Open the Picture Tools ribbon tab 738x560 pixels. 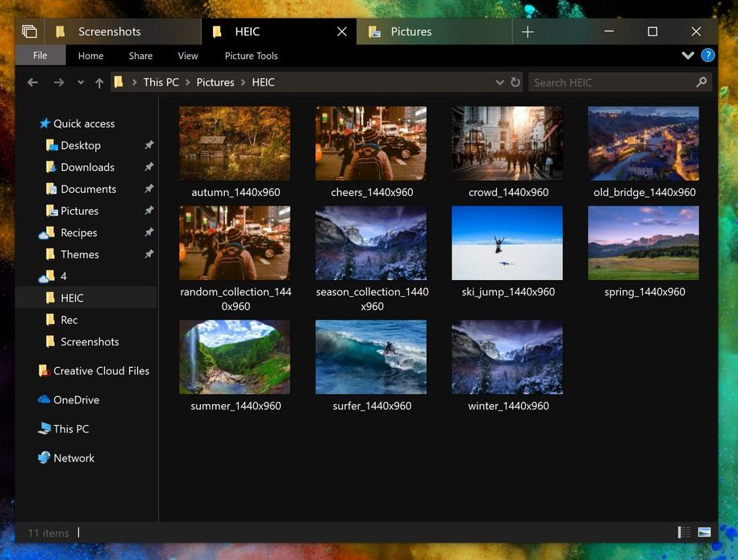[x=250, y=56]
